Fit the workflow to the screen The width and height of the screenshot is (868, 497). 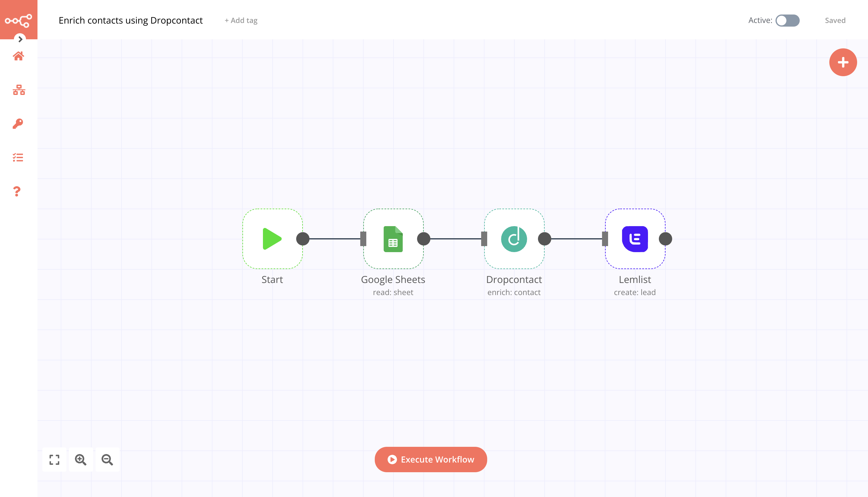point(54,460)
